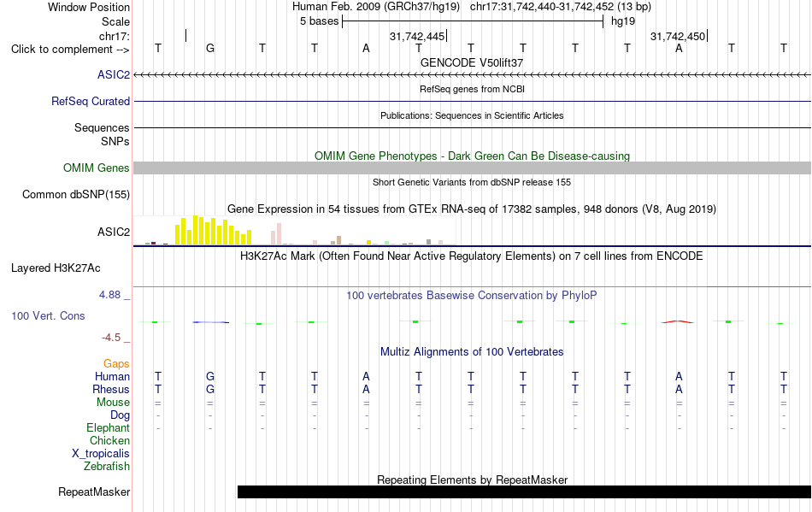Viewport: 812px width, 512px height.
Task: Click the X_tropicalis species label
Action: tap(101, 454)
